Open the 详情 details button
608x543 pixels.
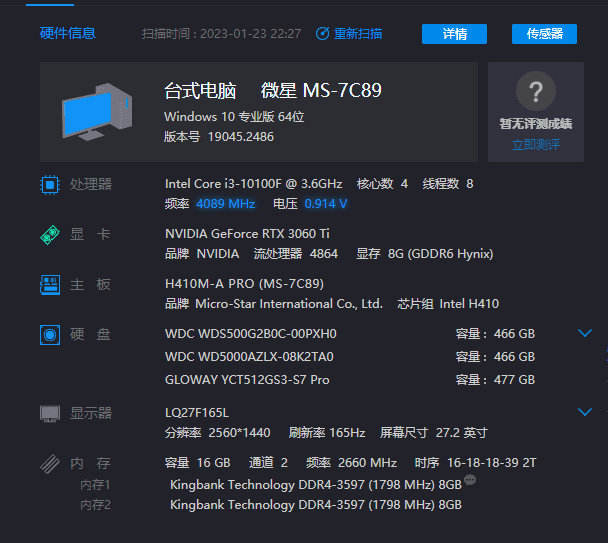(454, 34)
